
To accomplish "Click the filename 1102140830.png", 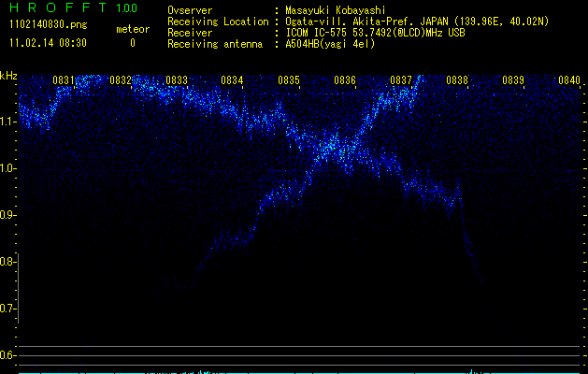I will click(x=49, y=24).
